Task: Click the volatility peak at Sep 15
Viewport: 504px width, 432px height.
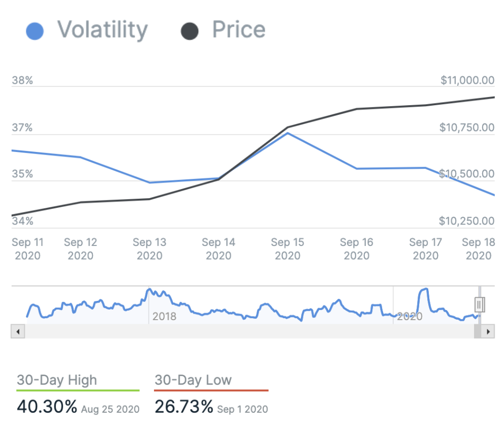Action: [x=288, y=133]
